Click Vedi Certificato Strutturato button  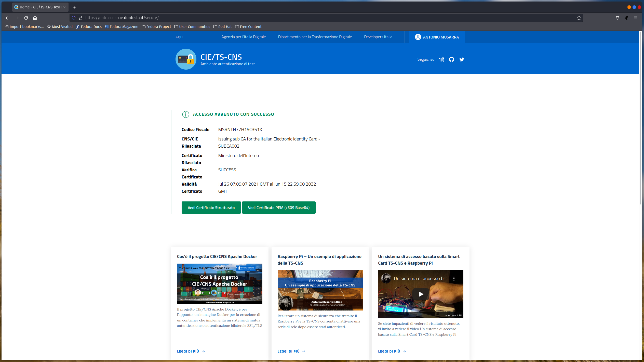coord(211,208)
